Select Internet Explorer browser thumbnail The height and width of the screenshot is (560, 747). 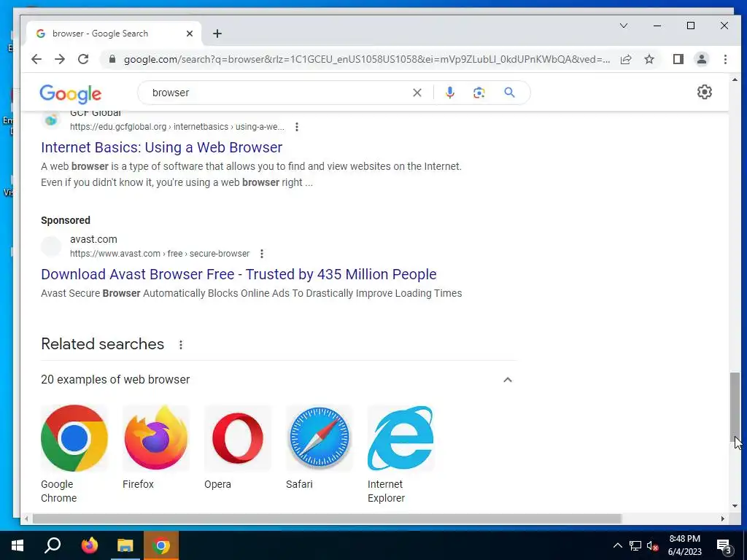pyautogui.click(x=401, y=438)
